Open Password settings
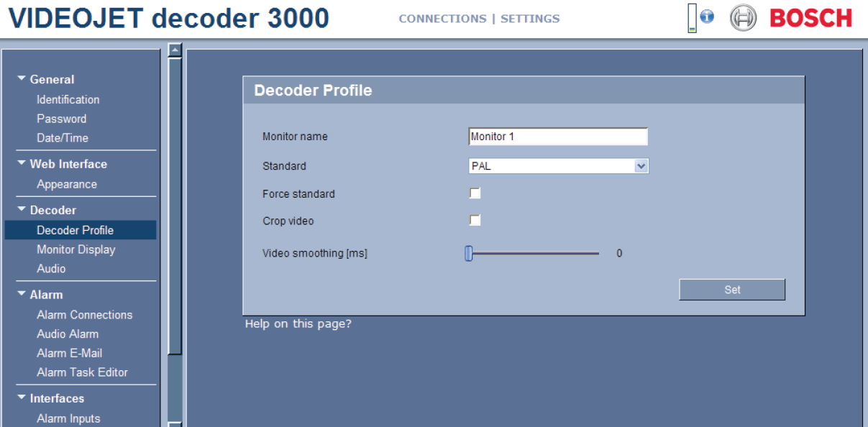The image size is (868, 427). 61,119
